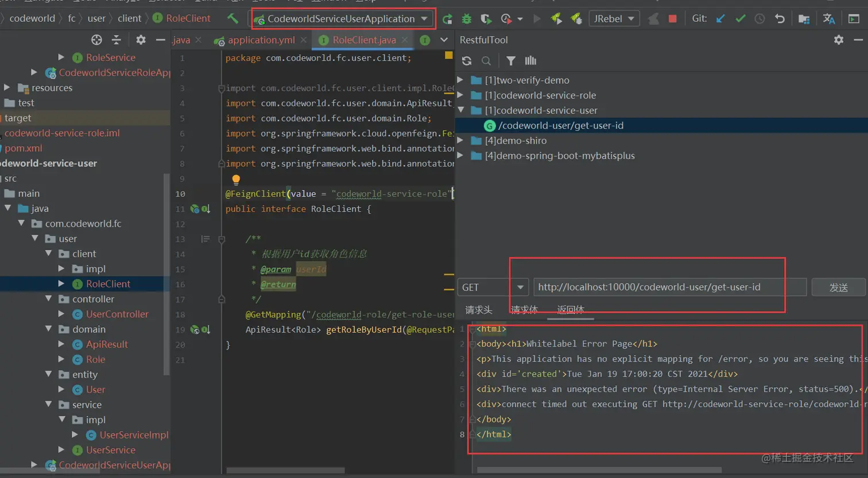Close the application.yml tab
This screenshot has width=868, height=478.
[x=303, y=40]
